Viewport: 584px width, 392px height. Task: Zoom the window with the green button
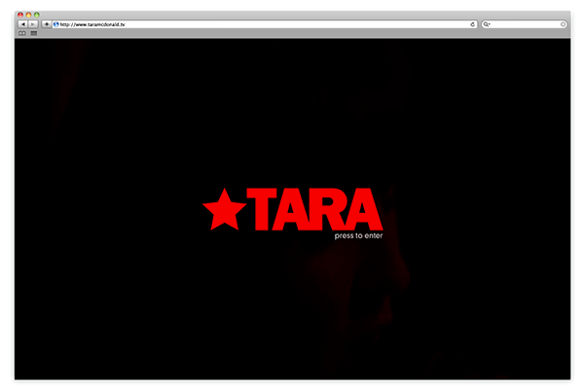pos(37,15)
